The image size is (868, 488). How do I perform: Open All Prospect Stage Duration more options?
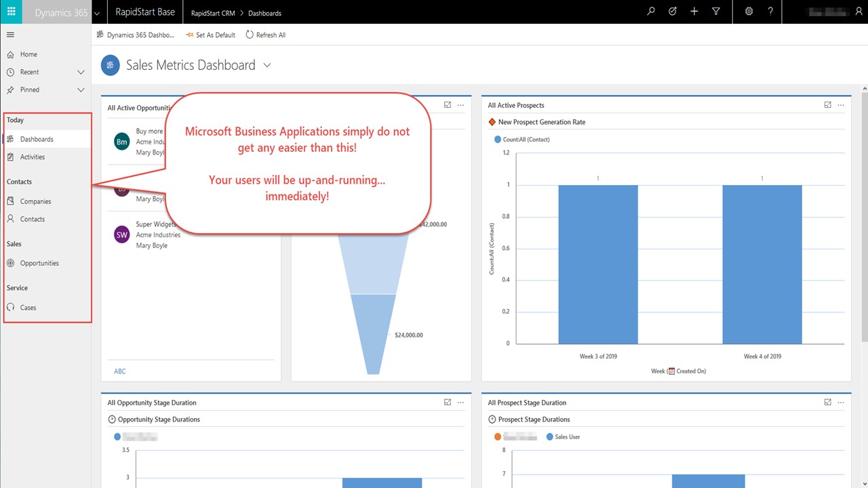pos(841,402)
